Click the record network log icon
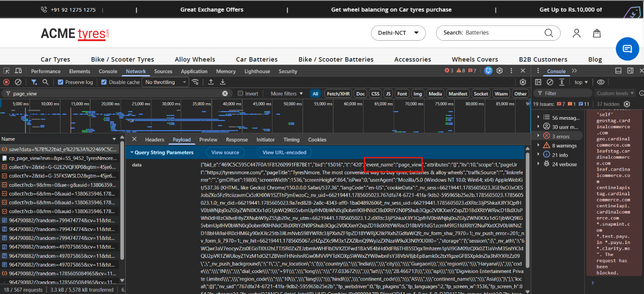 6,82
